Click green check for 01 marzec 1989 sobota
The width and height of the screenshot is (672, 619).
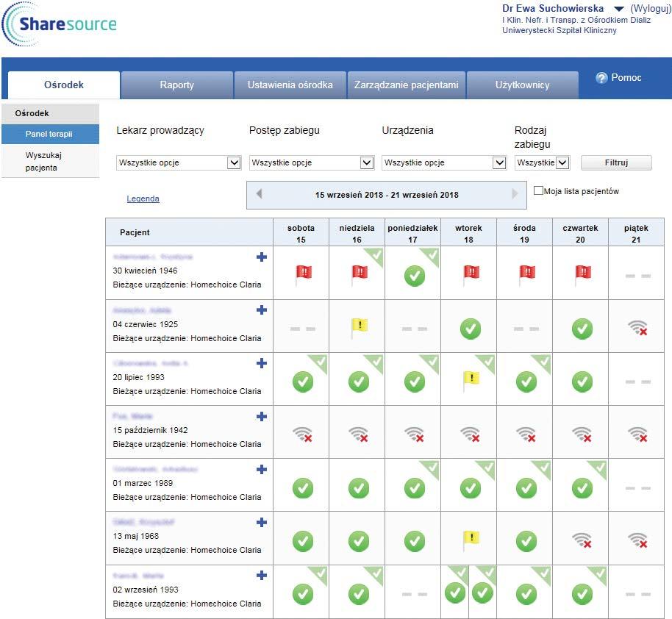pos(303,488)
